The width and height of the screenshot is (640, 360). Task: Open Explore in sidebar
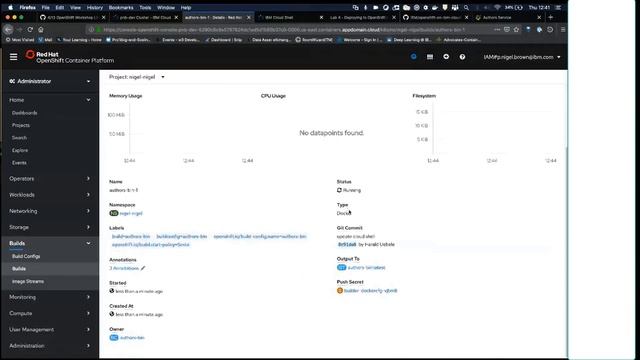20,150
